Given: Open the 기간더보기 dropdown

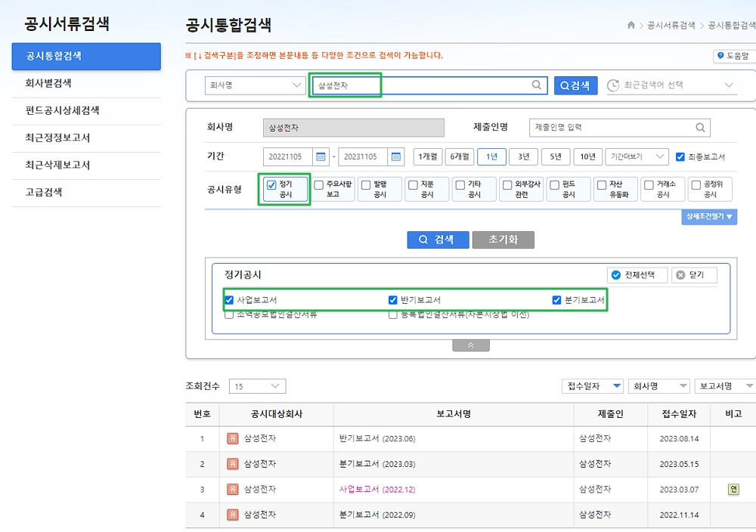Looking at the screenshot, I should pyautogui.click(x=637, y=156).
